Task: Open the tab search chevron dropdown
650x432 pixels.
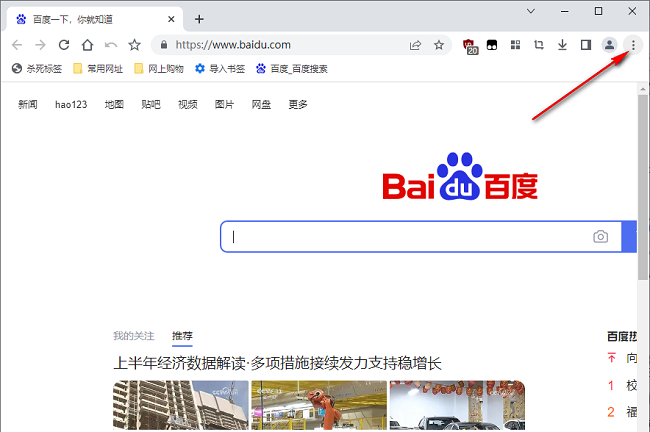Action: click(x=531, y=11)
